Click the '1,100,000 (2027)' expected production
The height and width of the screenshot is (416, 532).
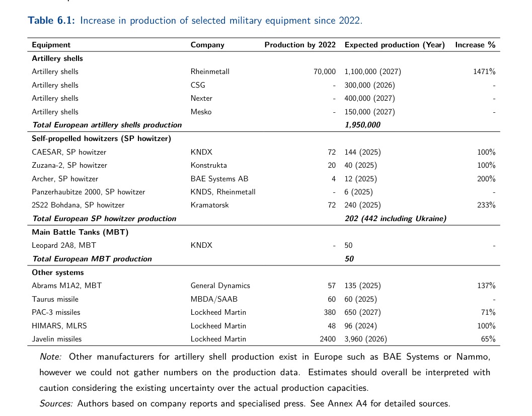372,72
